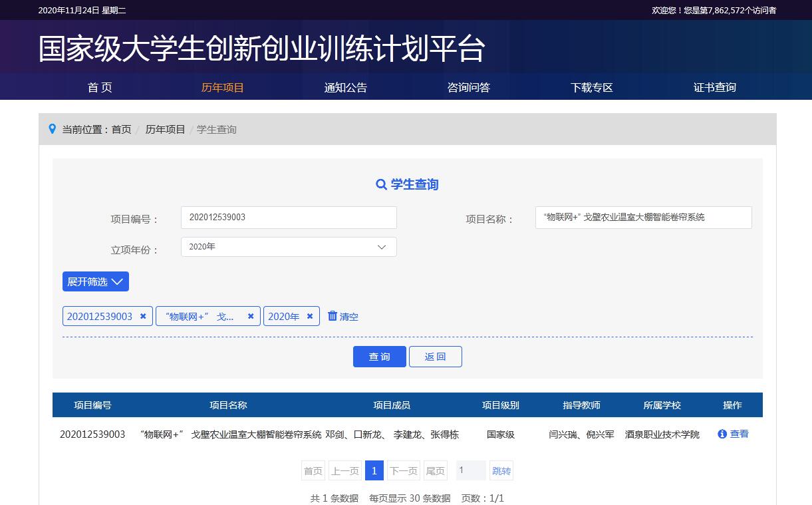Open the 历年项目 navigation menu
Screen dimensions: 812x505
tap(223, 87)
